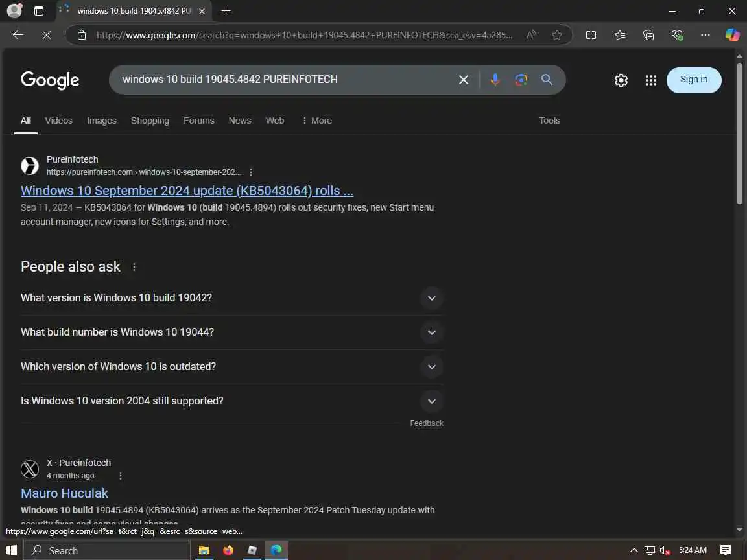747x560 pixels.
Task: Open split screen view
Action: (591, 35)
